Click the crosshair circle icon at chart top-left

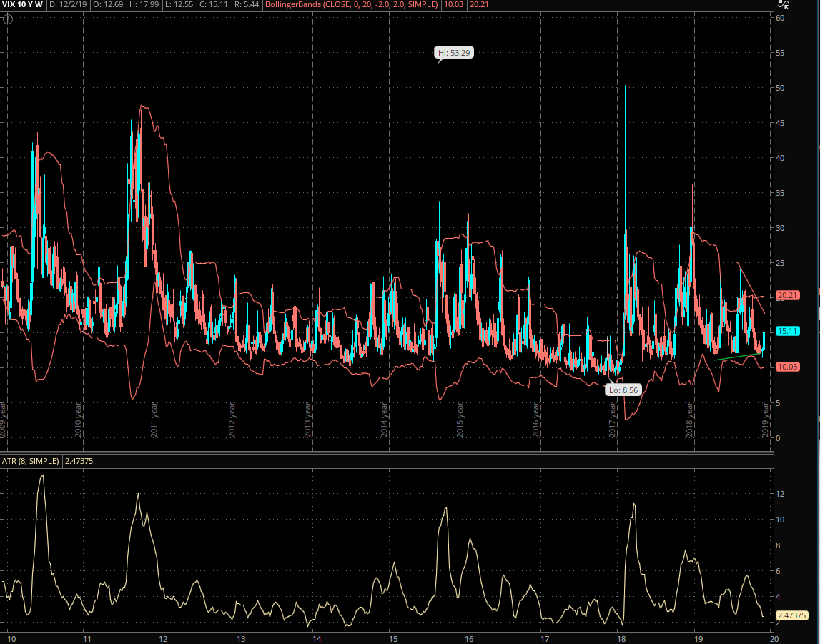click(x=8, y=19)
